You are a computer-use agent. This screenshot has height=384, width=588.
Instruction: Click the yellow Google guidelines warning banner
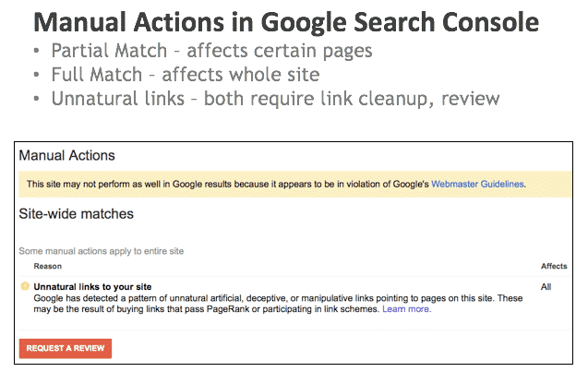pyautogui.click(x=295, y=184)
